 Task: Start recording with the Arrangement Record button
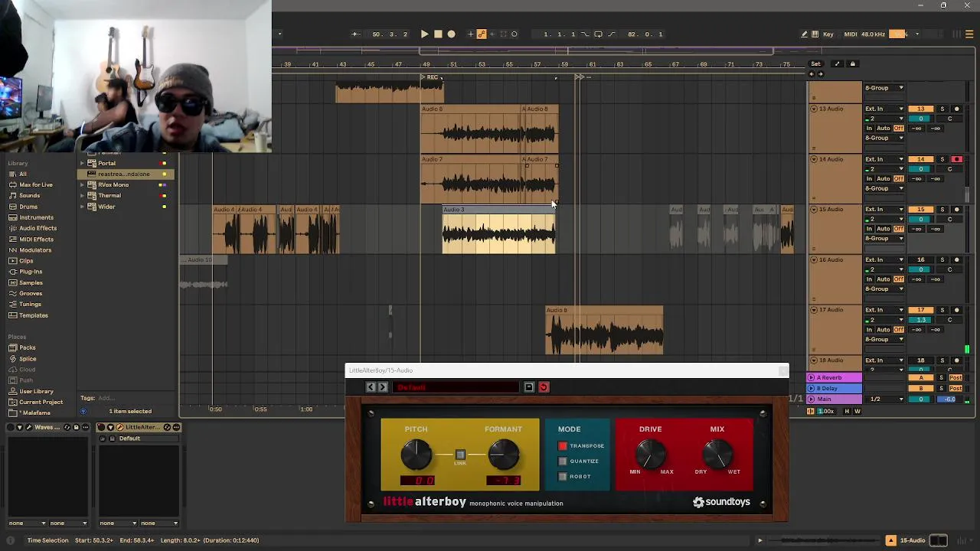tap(451, 34)
